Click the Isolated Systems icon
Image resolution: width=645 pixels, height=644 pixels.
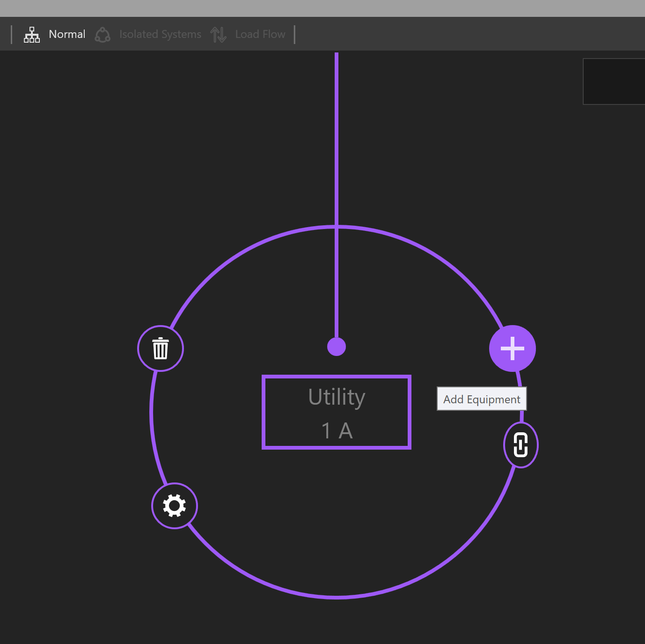click(x=103, y=35)
